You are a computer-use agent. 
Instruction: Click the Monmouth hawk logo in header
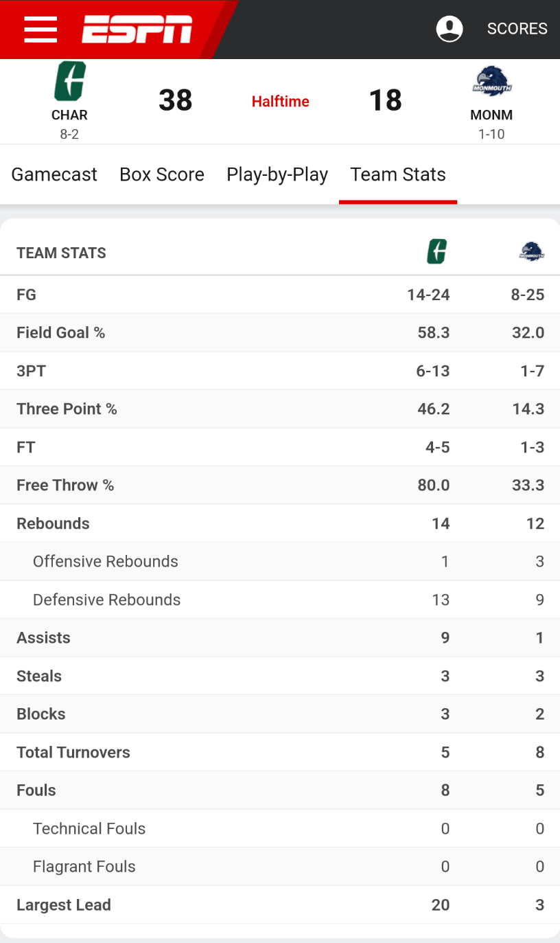click(491, 81)
